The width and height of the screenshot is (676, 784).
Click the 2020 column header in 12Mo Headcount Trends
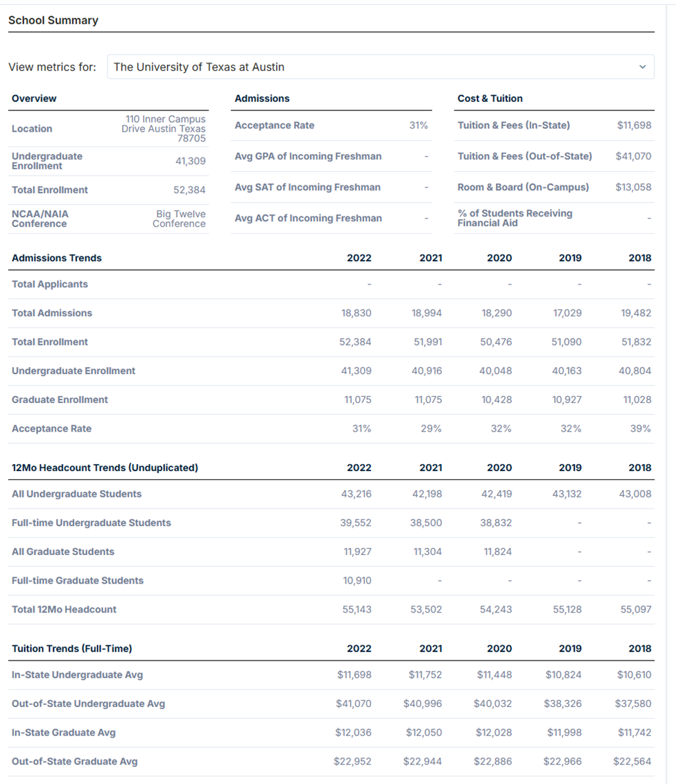click(x=500, y=468)
